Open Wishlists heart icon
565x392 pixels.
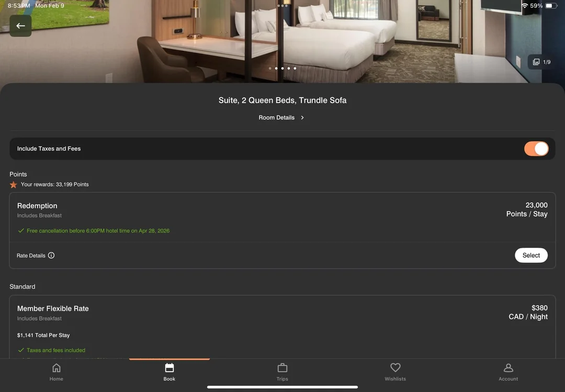click(395, 368)
